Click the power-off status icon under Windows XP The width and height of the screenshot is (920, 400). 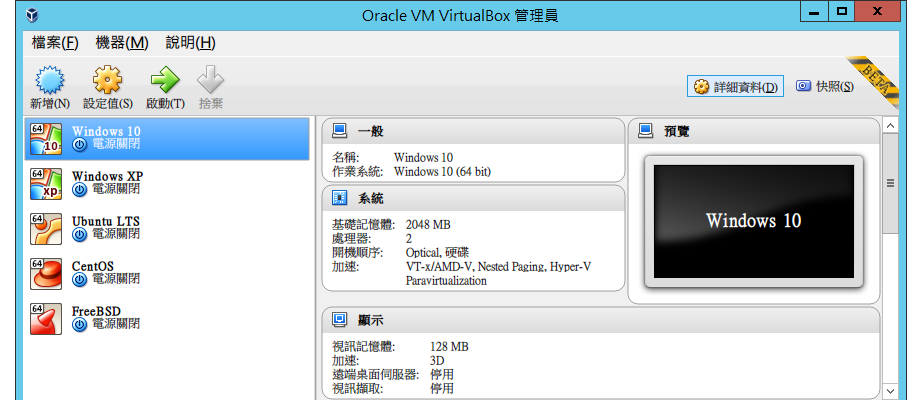pos(80,189)
